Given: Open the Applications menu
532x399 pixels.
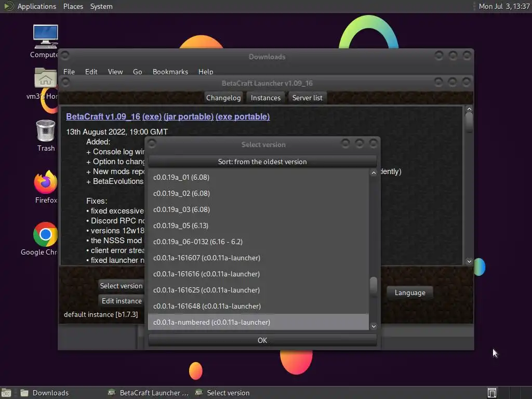Looking at the screenshot, I should tap(37, 6).
